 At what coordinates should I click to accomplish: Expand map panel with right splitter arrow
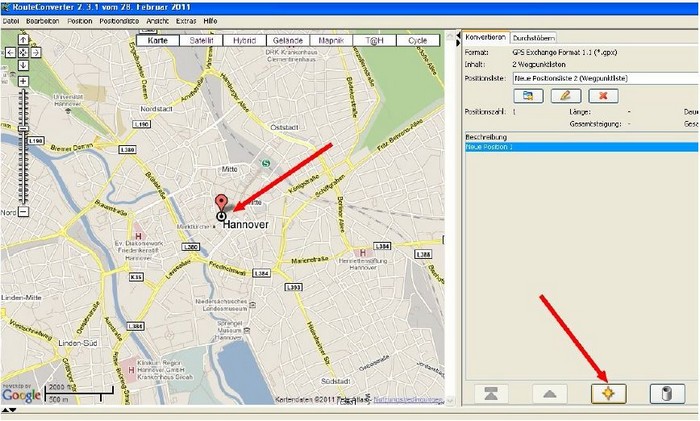pos(456,43)
